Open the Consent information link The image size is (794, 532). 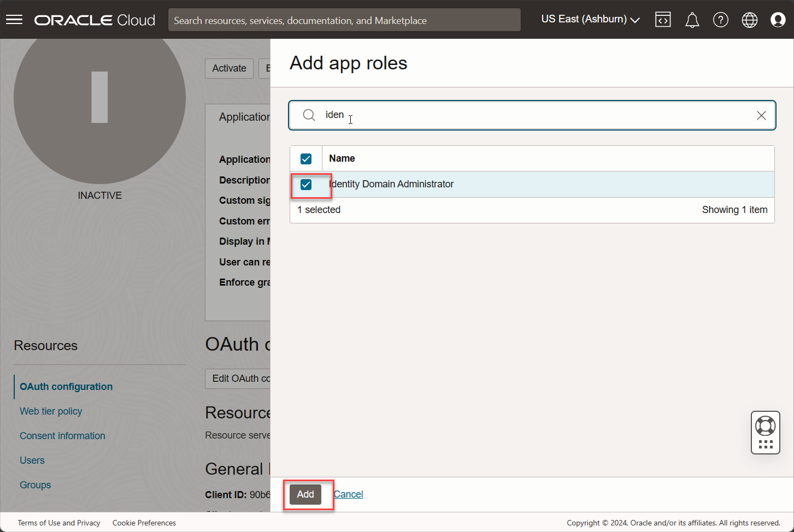click(62, 436)
